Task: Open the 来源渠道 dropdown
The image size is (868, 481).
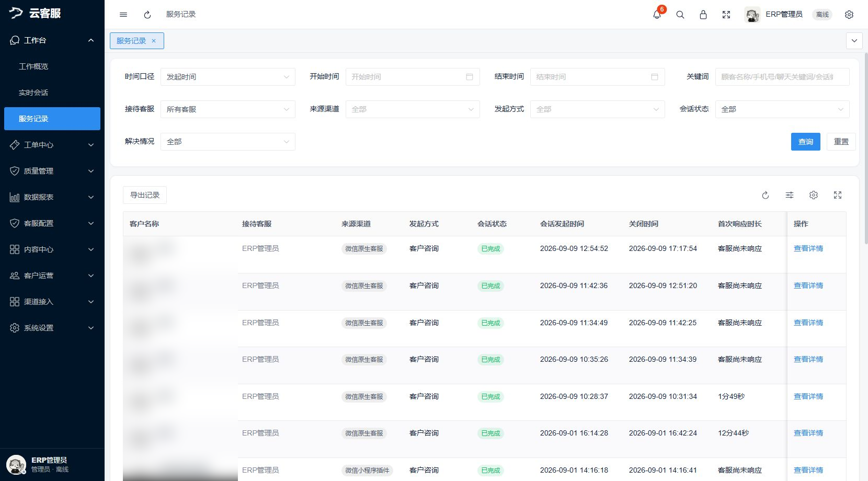Action: coord(413,109)
